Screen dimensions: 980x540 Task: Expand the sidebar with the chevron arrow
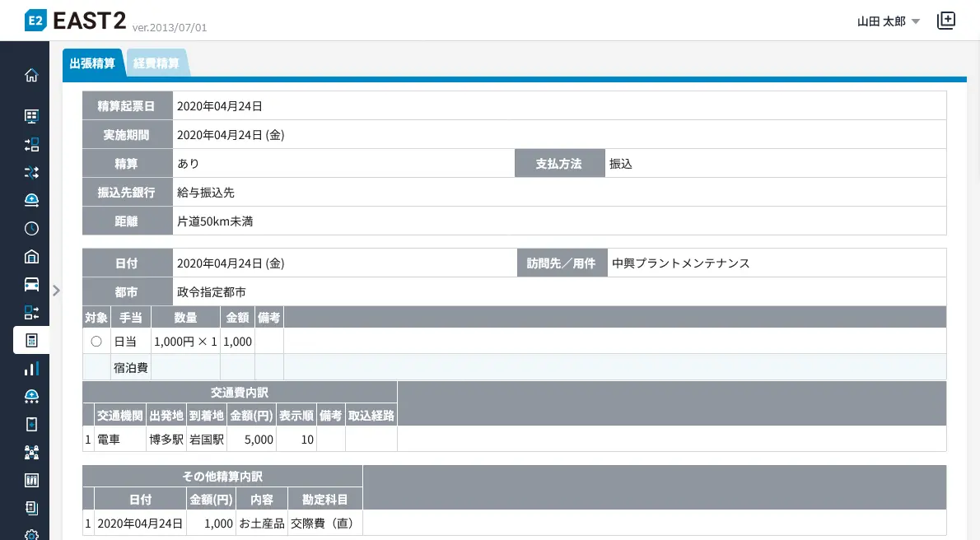[x=56, y=290]
